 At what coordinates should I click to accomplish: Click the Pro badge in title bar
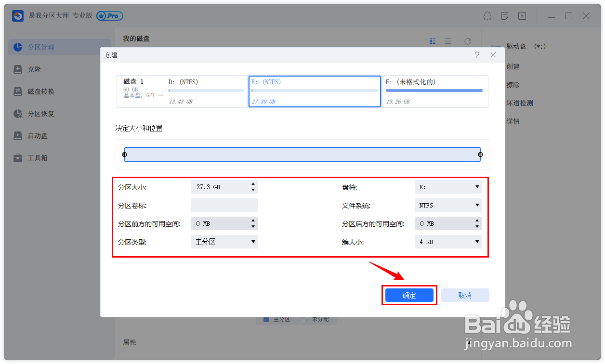[110, 16]
